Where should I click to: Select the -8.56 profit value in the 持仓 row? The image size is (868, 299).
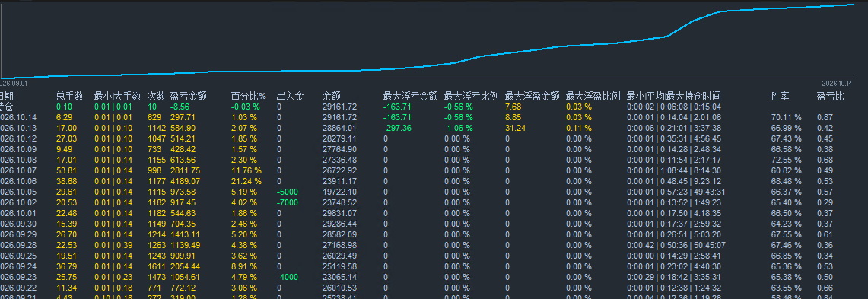click(180, 107)
